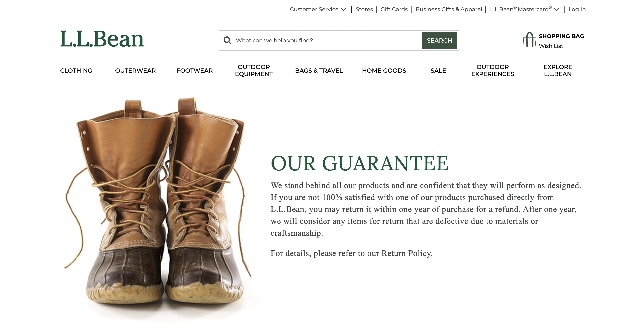Open the Stores link
644x334 pixels.
pyautogui.click(x=364, y=9)
